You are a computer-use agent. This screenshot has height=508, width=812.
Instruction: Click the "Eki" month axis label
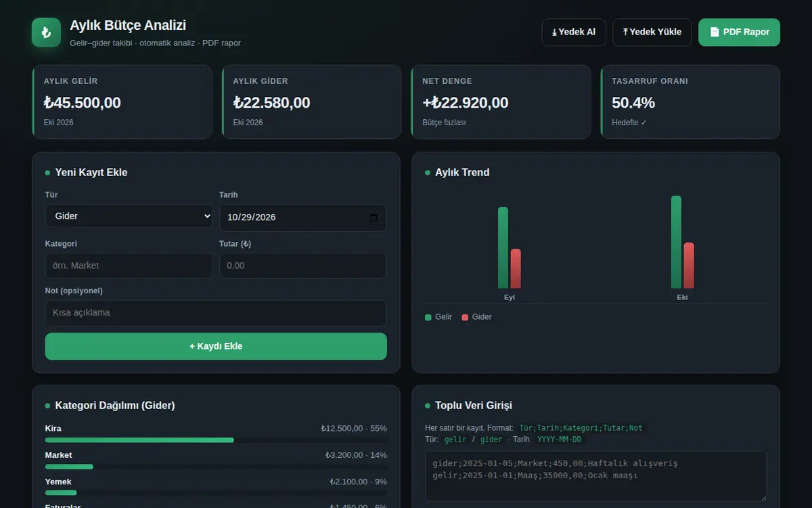point(683,297)
